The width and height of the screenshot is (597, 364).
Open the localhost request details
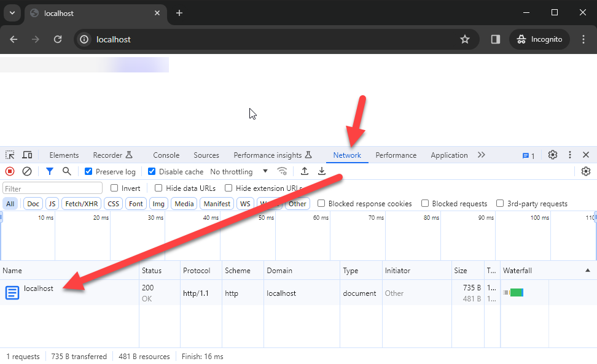click(x=38, y=288)
